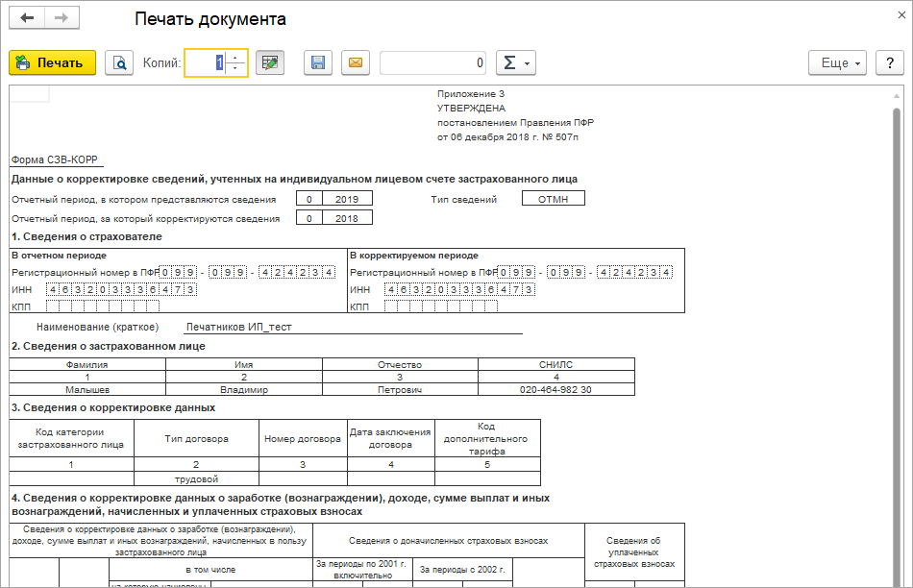The width and height of the screenshot is (913, 588).
Task: Click the Имя column header
Action: 244,364
